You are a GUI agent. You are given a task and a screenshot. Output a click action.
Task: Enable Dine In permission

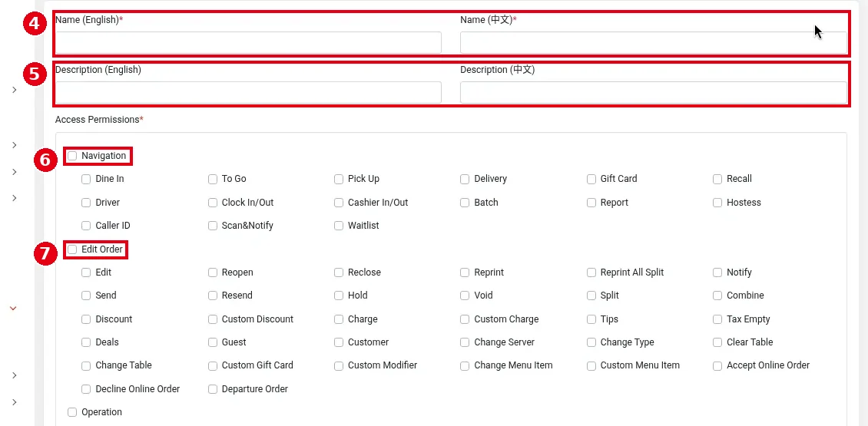86,180
